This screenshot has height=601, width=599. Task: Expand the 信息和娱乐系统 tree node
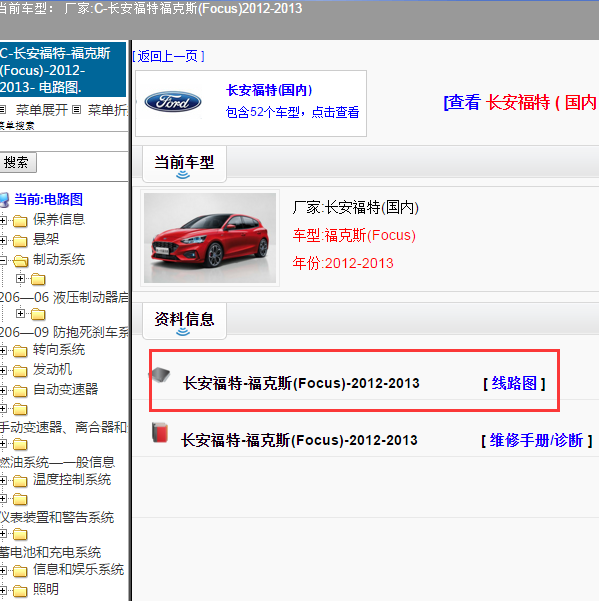click(x=3, y=570)
